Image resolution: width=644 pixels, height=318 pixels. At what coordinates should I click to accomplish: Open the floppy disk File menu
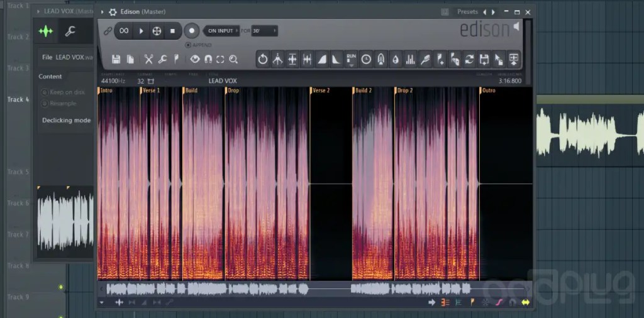[116, 60]
